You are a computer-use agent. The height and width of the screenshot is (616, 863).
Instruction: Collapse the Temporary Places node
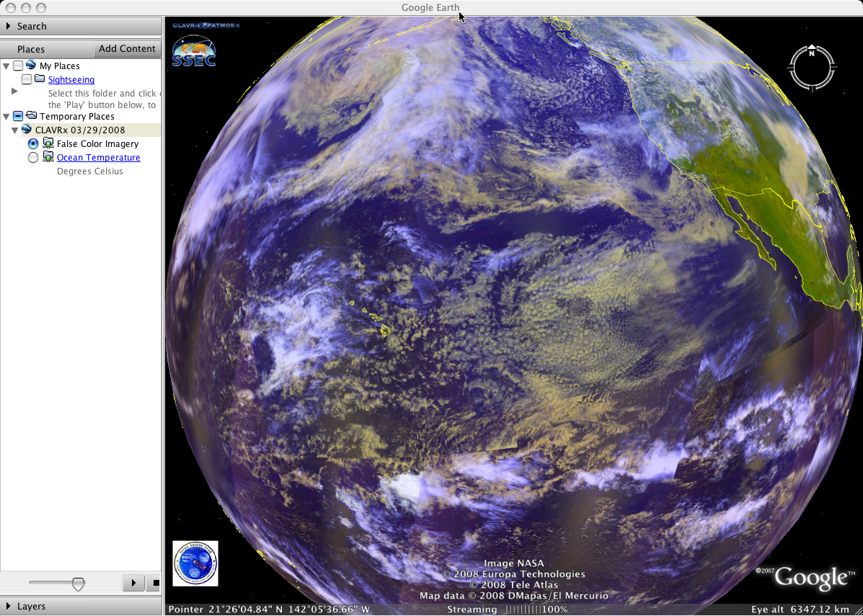pos(6,116)
